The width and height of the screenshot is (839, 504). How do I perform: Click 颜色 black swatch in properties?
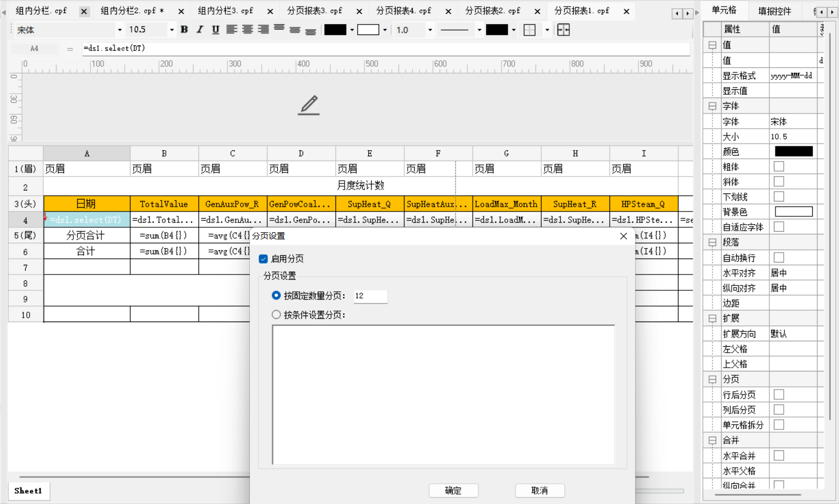pyautogui.click(x=794, y=151)
